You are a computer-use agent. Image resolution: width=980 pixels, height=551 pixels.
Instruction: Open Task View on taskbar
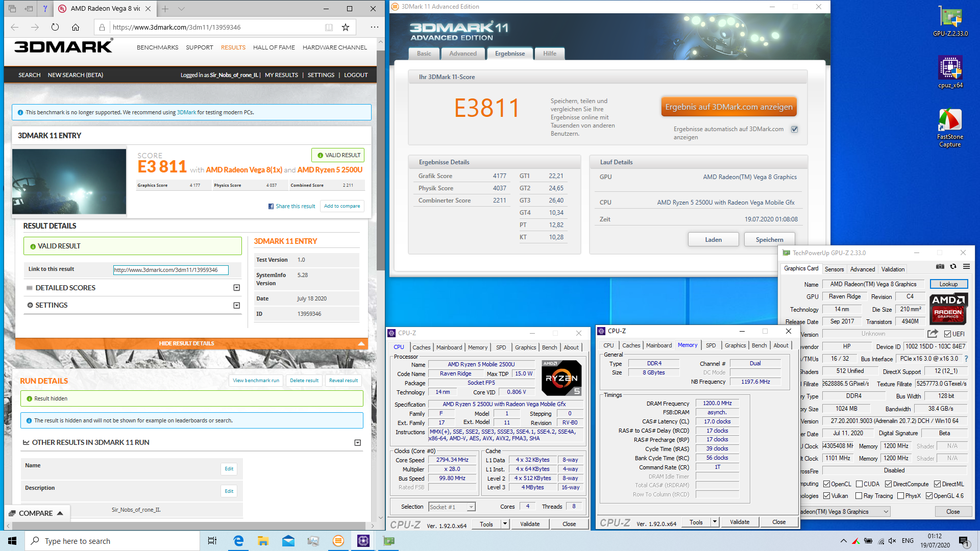pyautogui.click(x=212, y=541)
